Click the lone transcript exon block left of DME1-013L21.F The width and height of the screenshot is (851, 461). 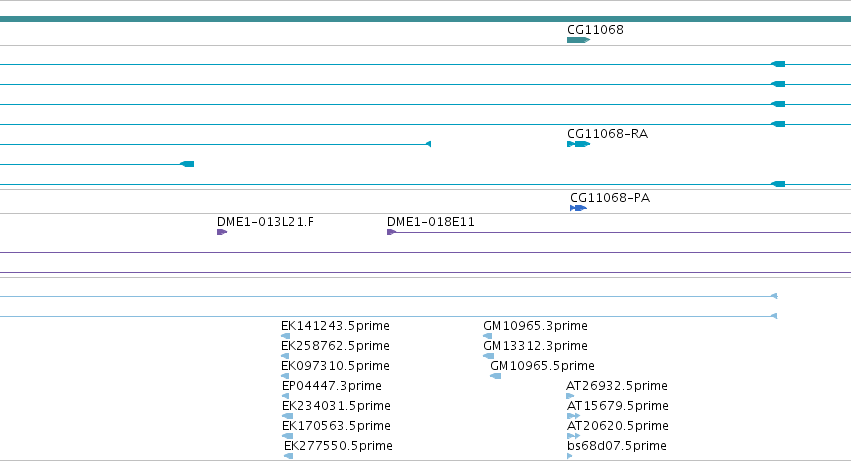click(x=187, y=164)
